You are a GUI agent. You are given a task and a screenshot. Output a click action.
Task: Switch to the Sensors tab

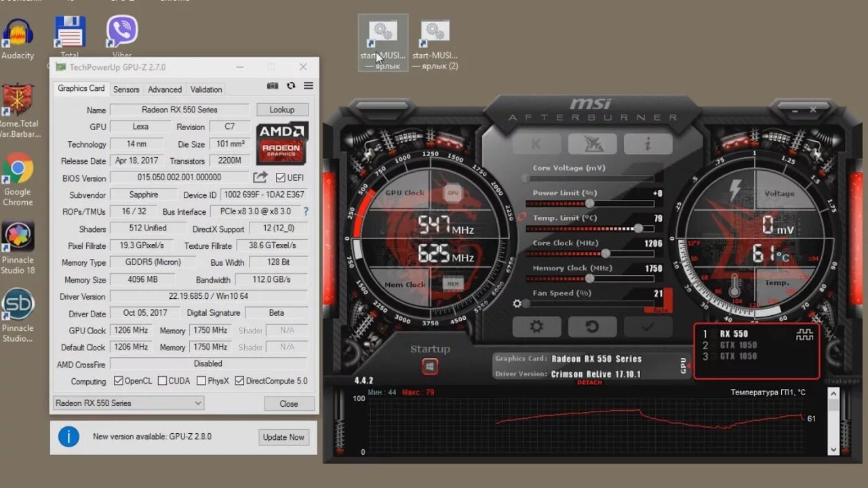click(126, 89)
